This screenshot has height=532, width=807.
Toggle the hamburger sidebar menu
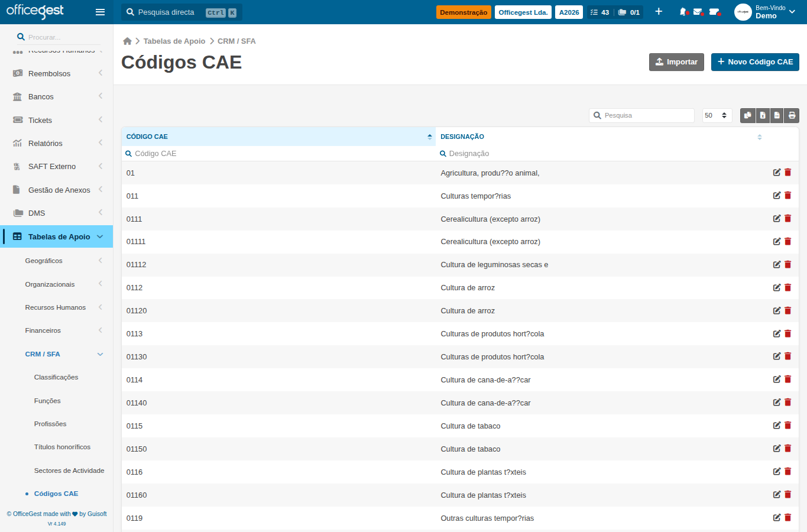click(100, 12)
